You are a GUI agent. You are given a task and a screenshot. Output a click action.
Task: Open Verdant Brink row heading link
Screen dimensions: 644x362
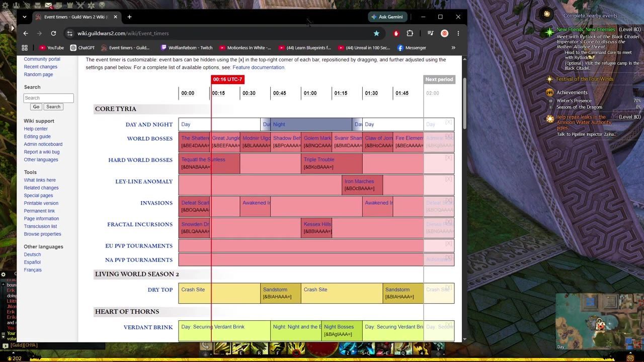[x=148, y=327]
